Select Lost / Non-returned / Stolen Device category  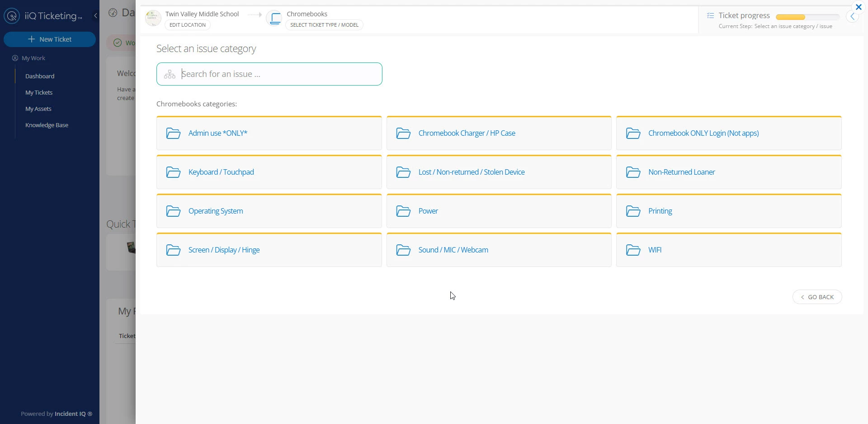pos(499,172)
